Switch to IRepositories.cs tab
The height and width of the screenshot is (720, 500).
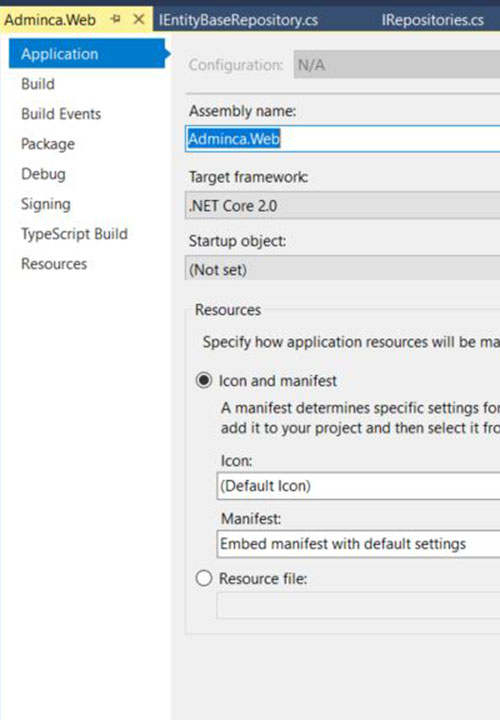(432, 20)
